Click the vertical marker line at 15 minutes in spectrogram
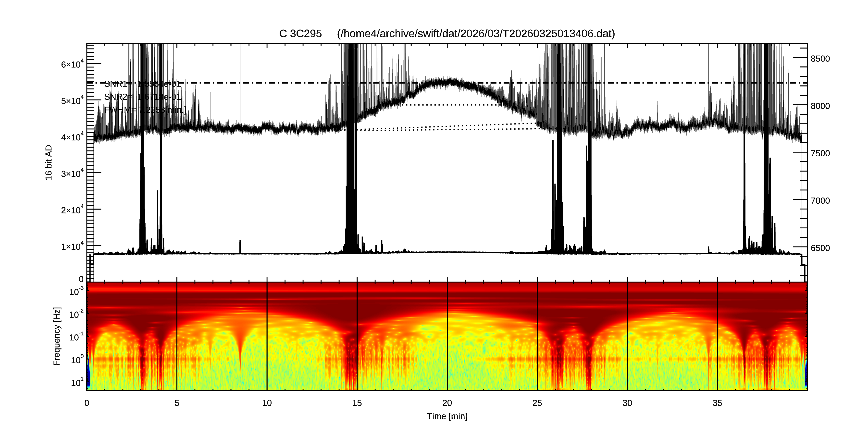Viewport: 868px width, 434px height. 357,337
